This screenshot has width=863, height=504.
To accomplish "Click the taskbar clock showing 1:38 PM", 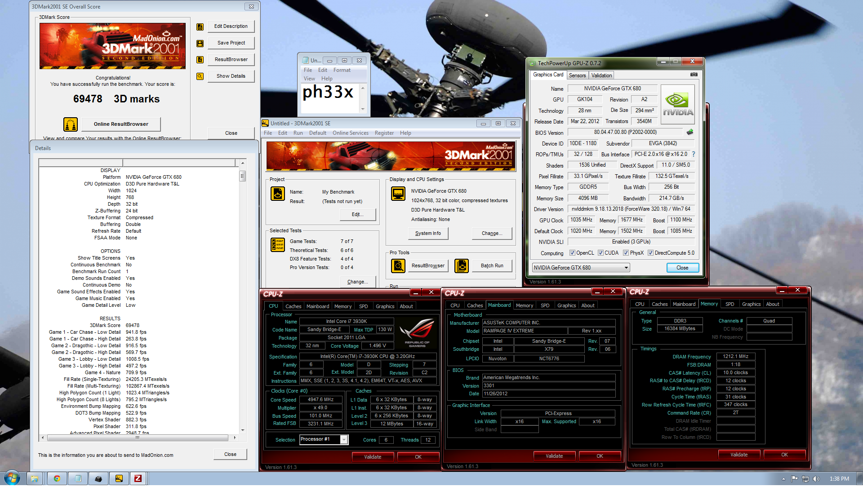I will 839,479.
